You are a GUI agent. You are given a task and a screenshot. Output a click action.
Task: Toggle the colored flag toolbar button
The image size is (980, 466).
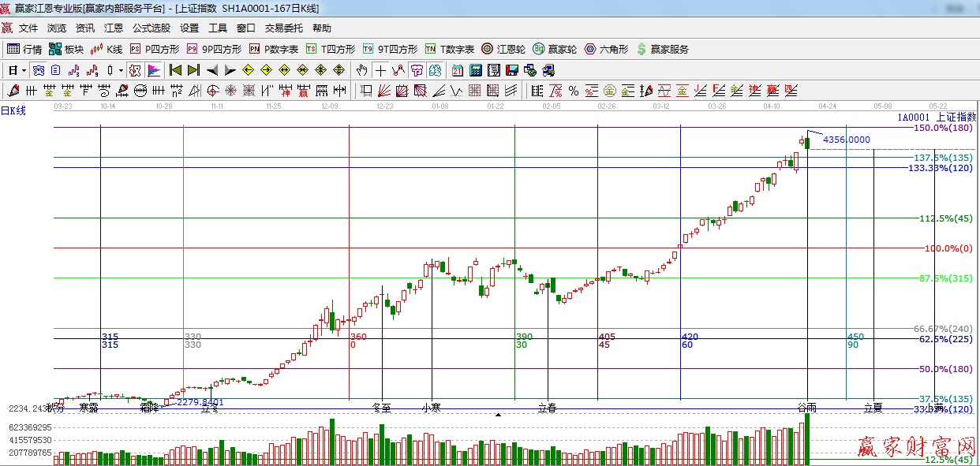[x=153, y=70]
